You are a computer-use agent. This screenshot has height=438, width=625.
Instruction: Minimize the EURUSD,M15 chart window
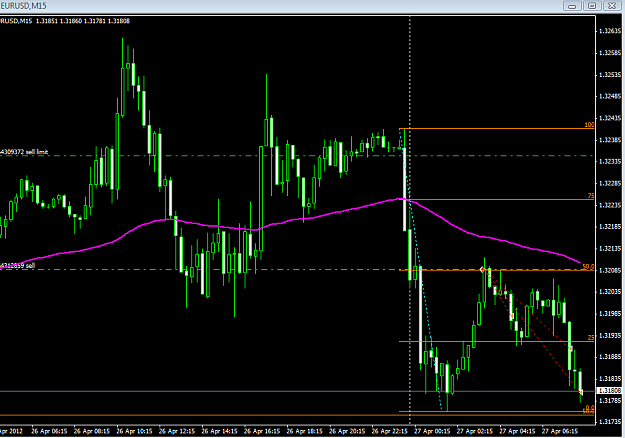coord(572,6)
